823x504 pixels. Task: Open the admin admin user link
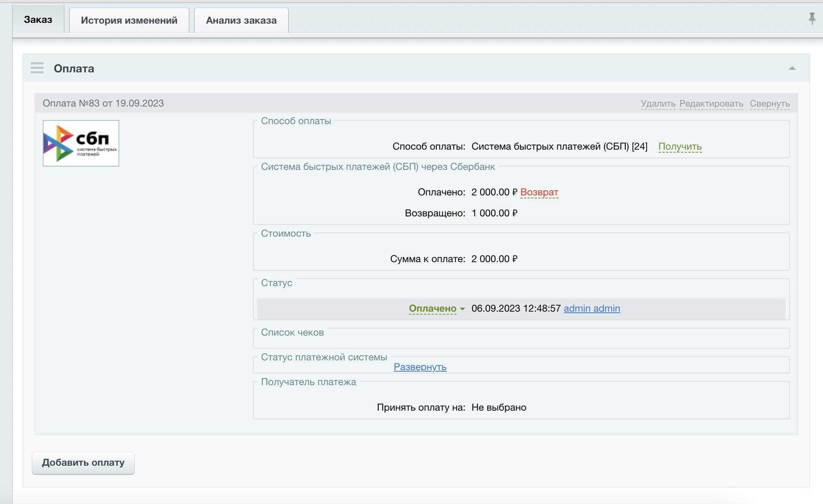[x=592, y=308]
